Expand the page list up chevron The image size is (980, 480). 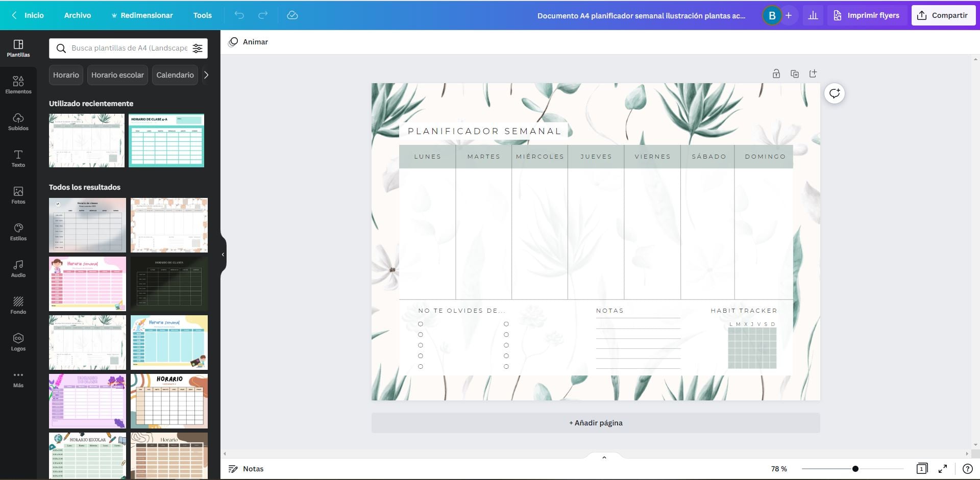[x=604, y=458]
